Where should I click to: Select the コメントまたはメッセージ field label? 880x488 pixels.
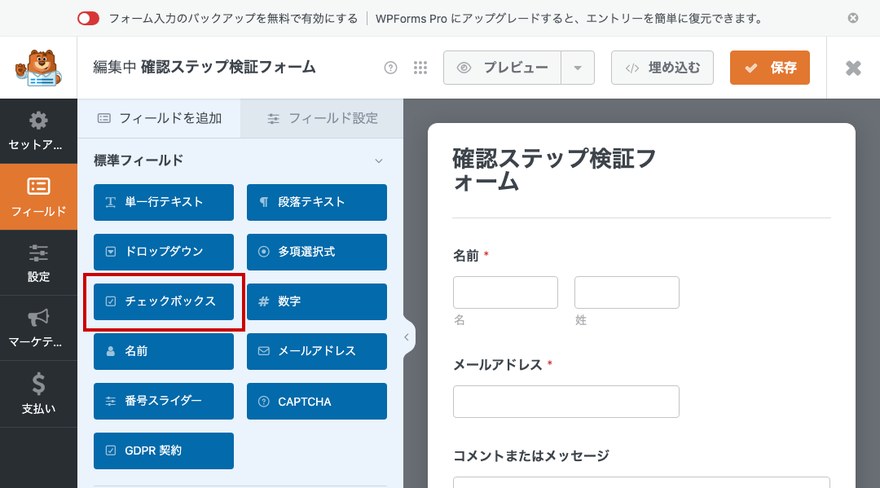(530, 455)
